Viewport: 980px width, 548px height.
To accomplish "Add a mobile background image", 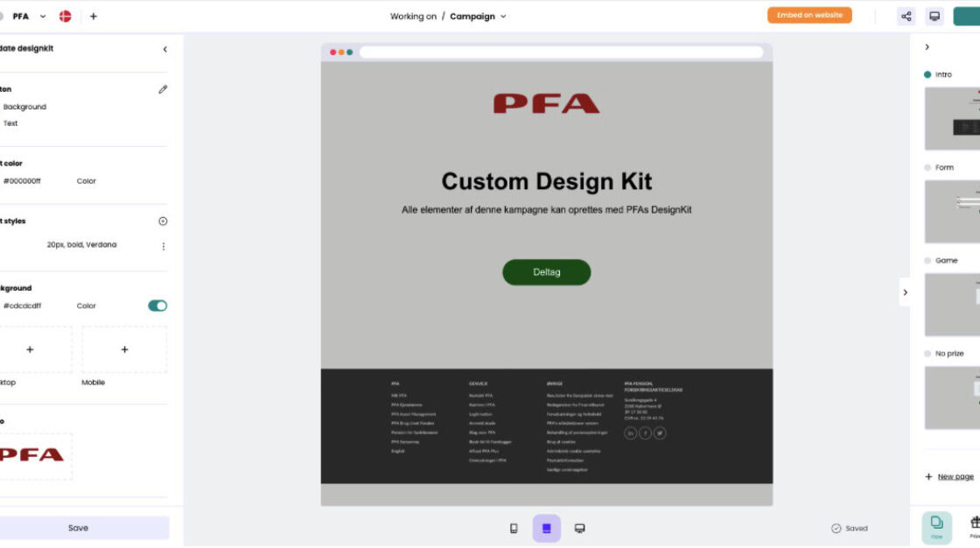I will point(124,349).
